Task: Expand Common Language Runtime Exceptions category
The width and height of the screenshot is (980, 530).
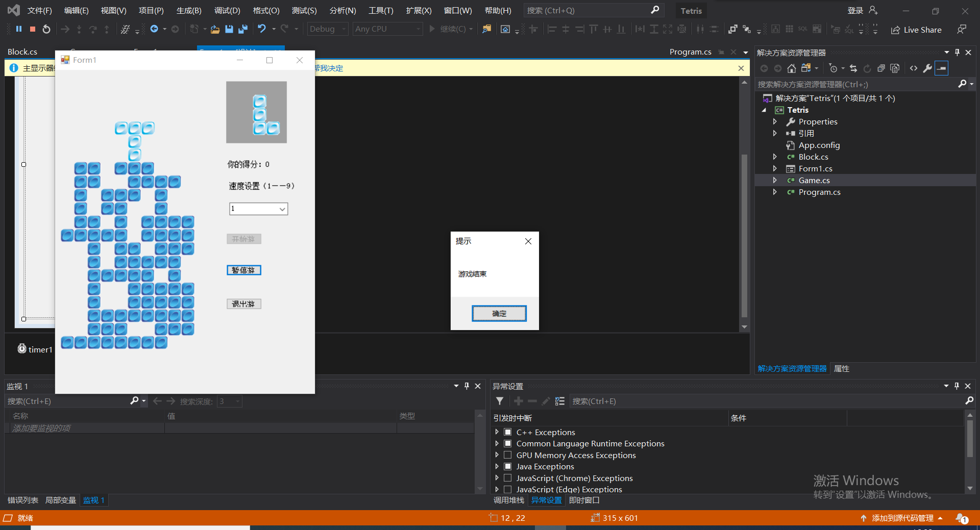Action: (497, 443)
